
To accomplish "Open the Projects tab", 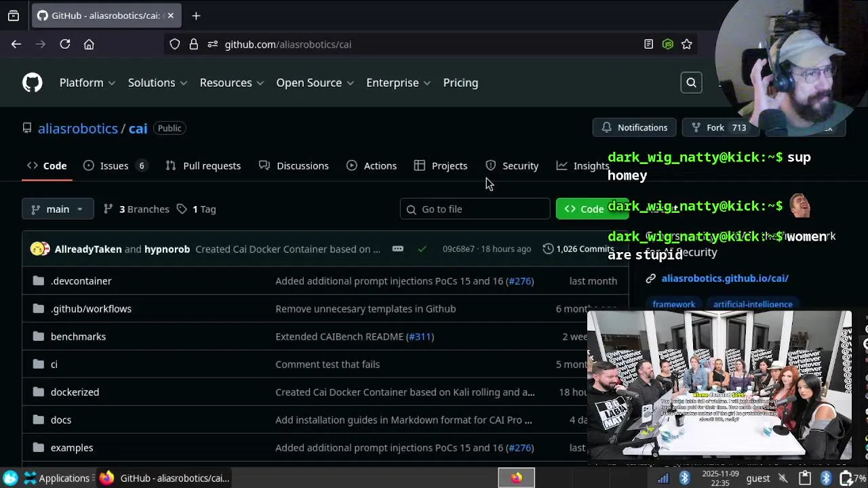I will click(441, 165).
